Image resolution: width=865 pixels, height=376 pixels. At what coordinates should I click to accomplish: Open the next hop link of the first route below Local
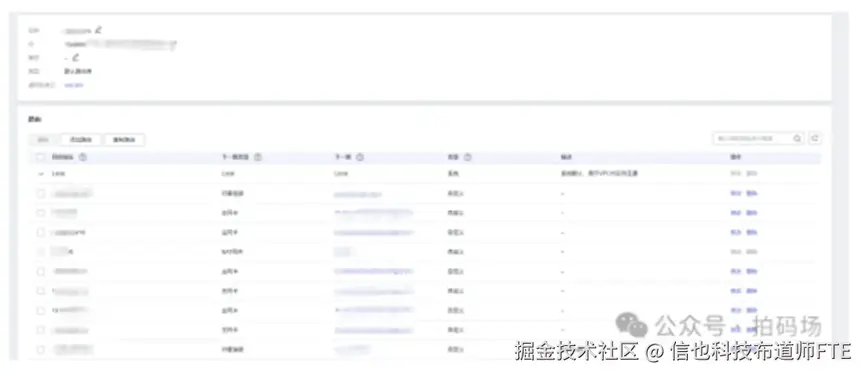click(357, 194)
